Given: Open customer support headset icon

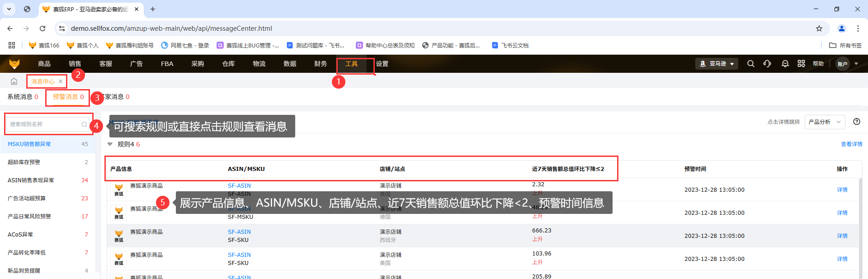Looking at the screenshot, I should tap(767, 64).
